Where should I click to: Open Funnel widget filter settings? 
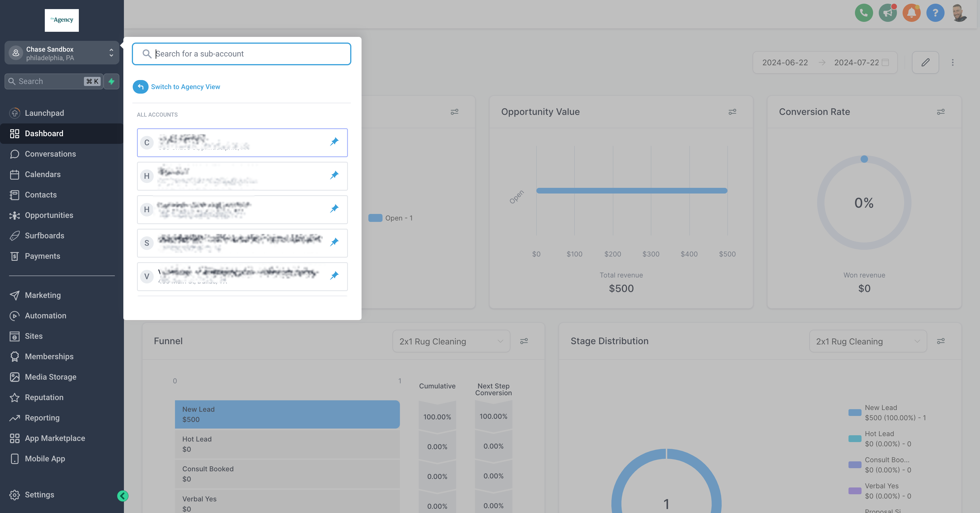click(524, 341)
